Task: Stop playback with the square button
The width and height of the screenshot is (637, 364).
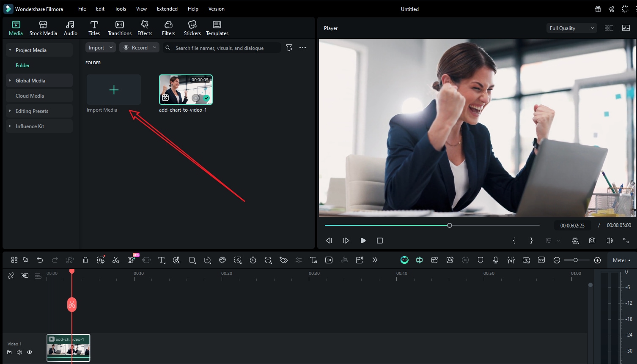Action: click(x=380, y=241)
